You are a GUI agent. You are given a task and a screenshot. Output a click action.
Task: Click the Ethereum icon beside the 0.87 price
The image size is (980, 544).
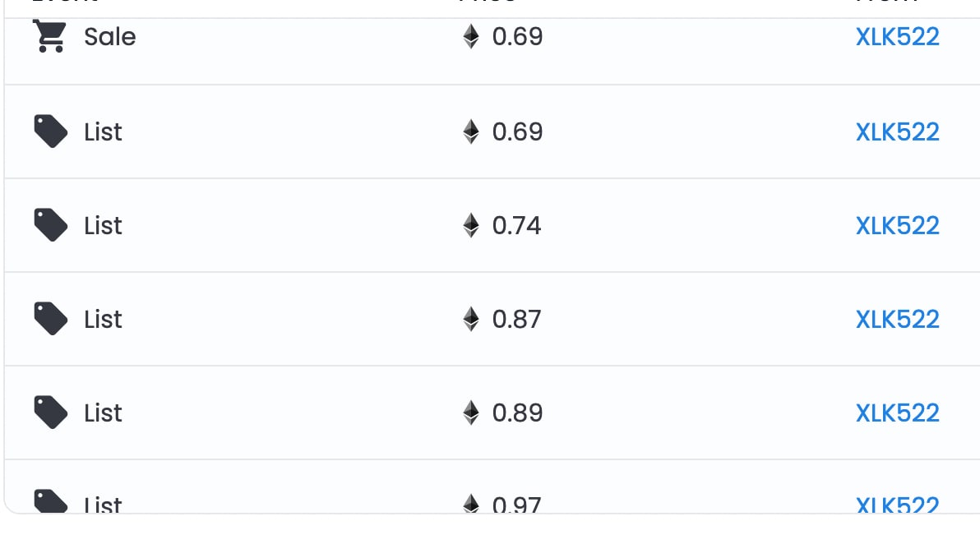click(x=471, y=319)
